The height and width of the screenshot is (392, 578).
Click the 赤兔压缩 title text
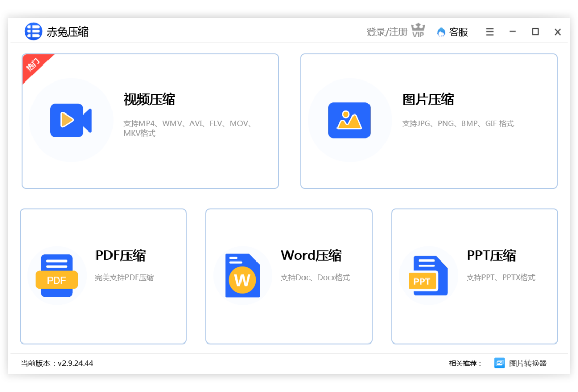(x=68, y=32)
